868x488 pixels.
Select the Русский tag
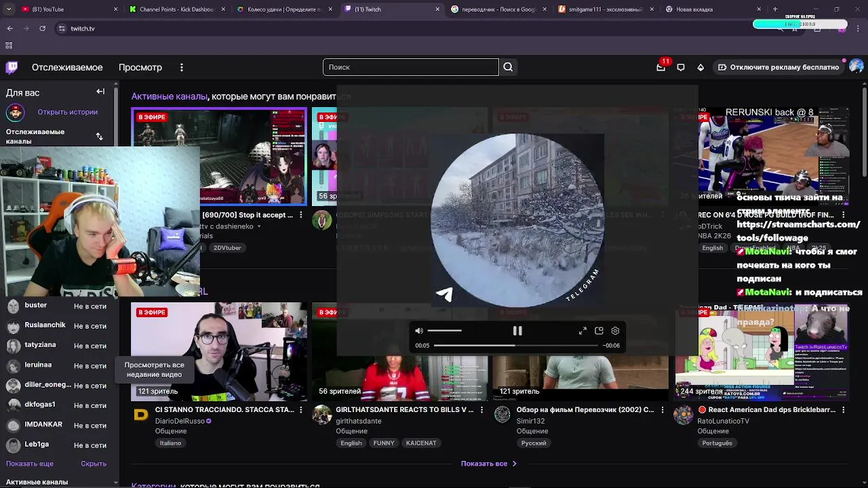(534, 443)
